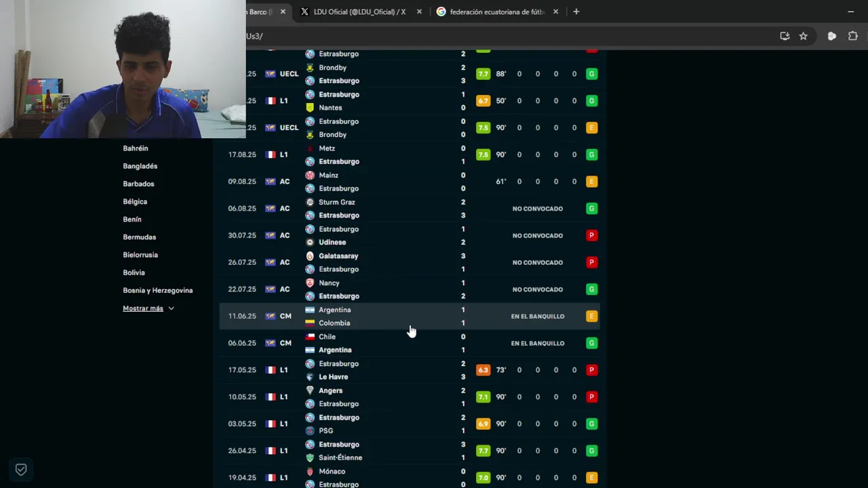Click the Saint-Étienne team name
Screen dimensions: 868x488
(x=340, y=457)
